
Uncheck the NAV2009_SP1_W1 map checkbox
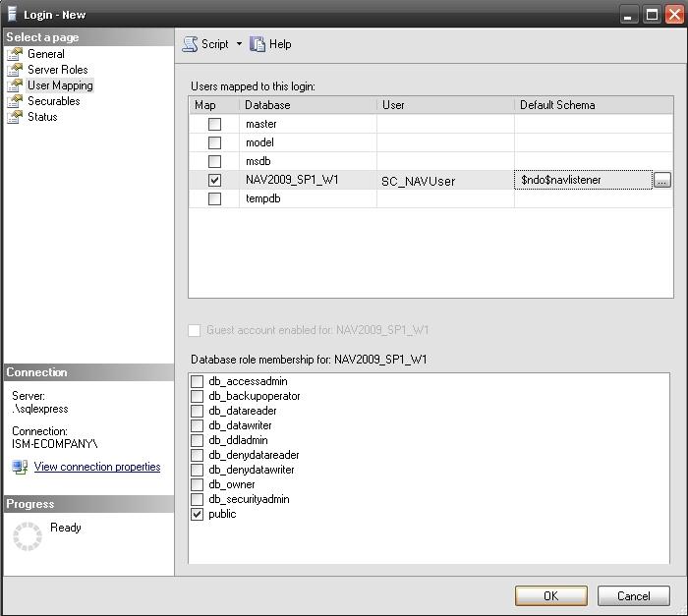coord(214,181)
